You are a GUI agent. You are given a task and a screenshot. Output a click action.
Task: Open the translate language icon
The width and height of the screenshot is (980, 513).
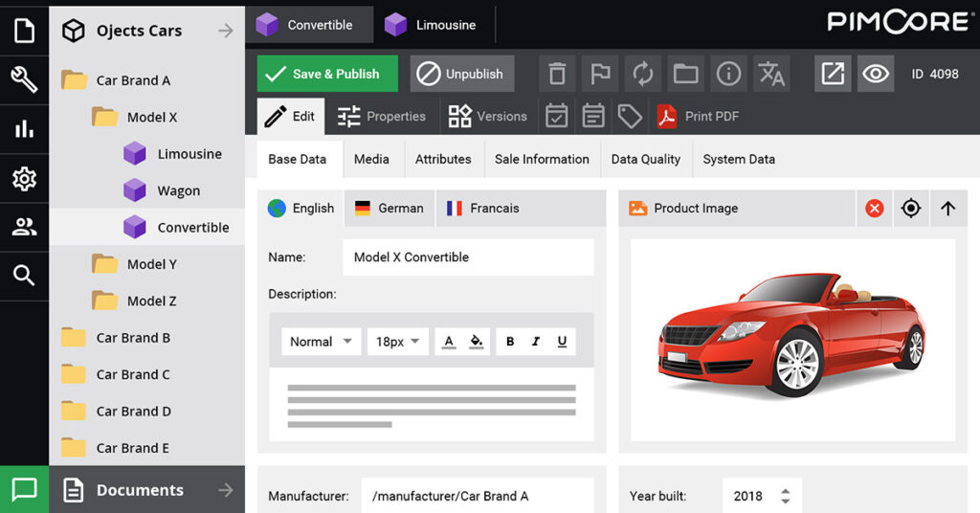[x=771, y=74]
